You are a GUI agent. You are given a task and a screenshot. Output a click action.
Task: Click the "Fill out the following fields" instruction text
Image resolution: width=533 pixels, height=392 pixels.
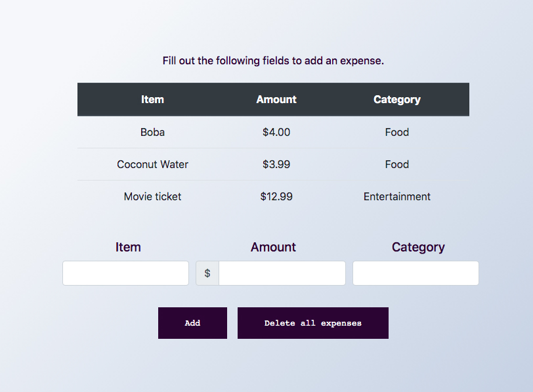coord(273,60)
